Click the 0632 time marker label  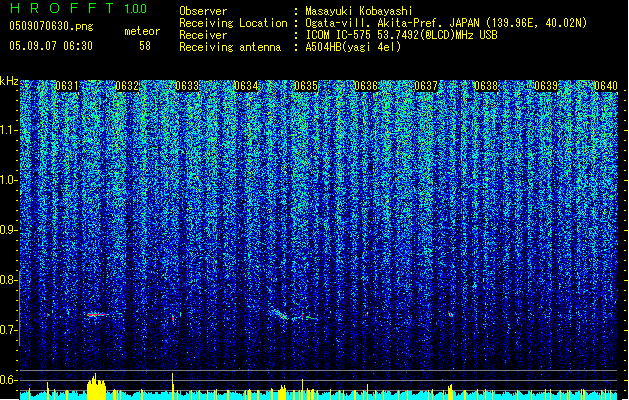click(127, 86)
